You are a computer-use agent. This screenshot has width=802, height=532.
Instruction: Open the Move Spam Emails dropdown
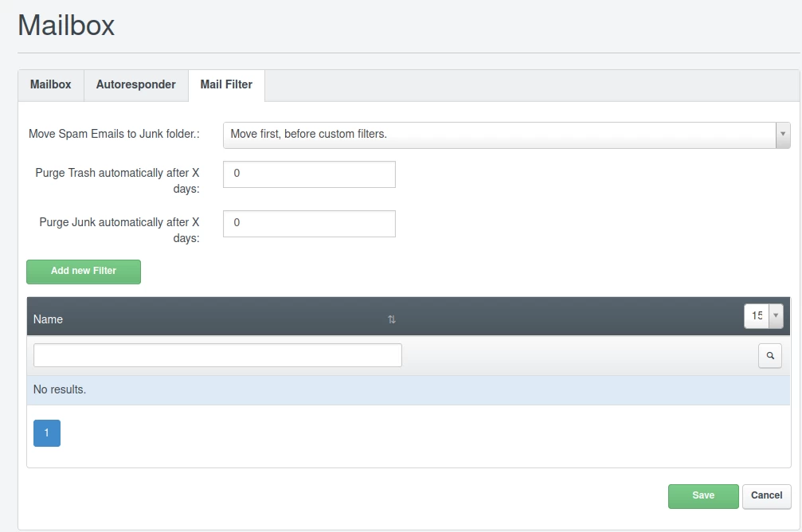506,135
